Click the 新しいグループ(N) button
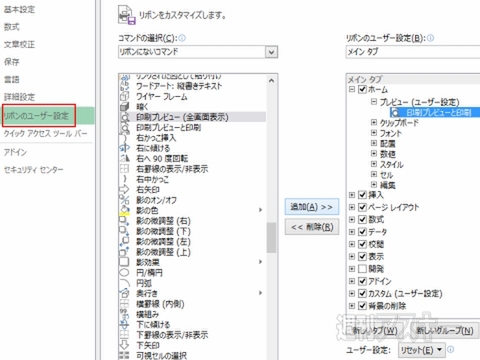 coord(445,330)
